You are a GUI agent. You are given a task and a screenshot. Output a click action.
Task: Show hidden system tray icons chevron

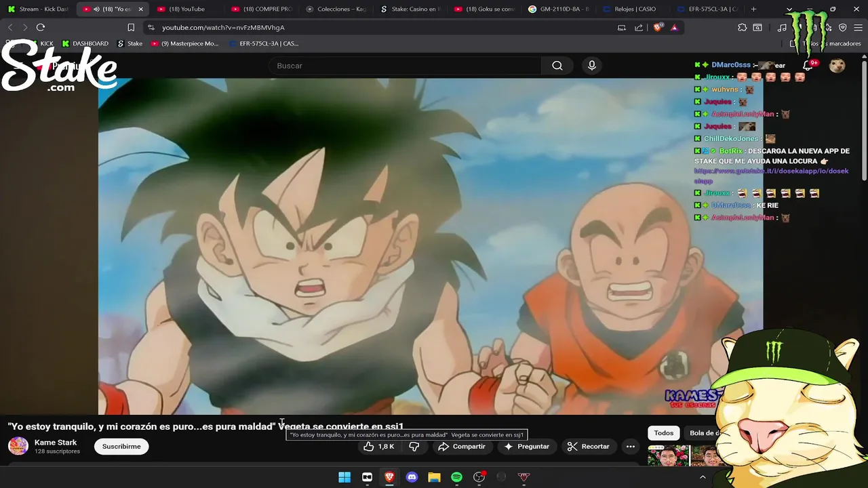(x=703, y=477)
